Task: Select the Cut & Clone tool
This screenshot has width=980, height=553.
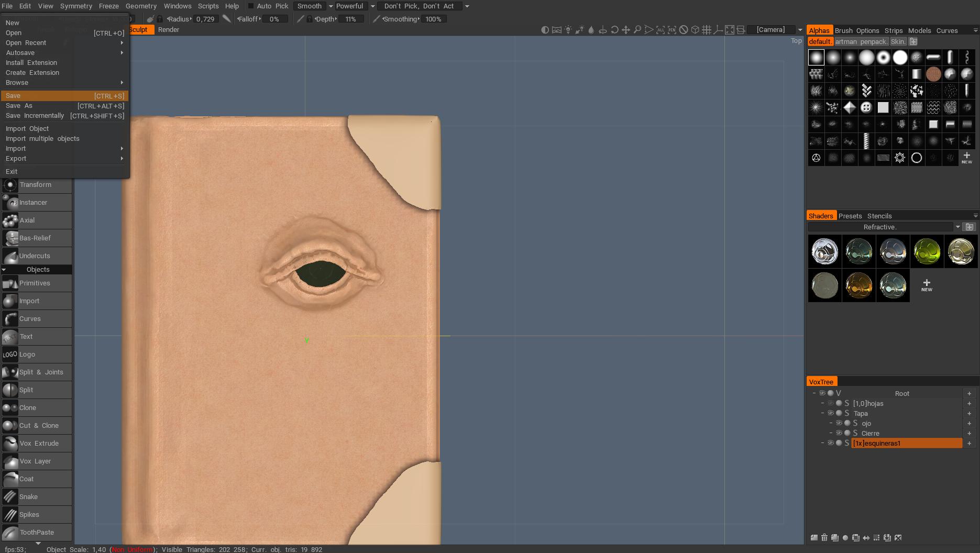Action: click(36, 425)
